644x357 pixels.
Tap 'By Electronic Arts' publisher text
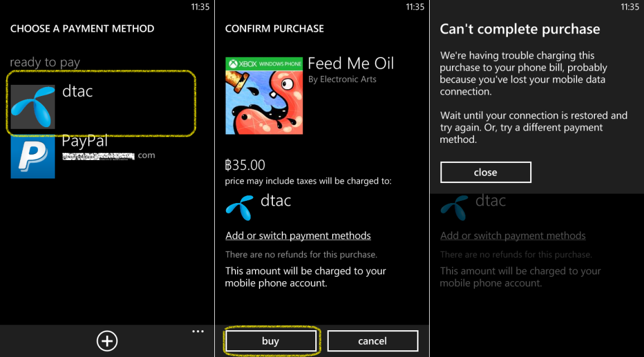pos(342,79)
